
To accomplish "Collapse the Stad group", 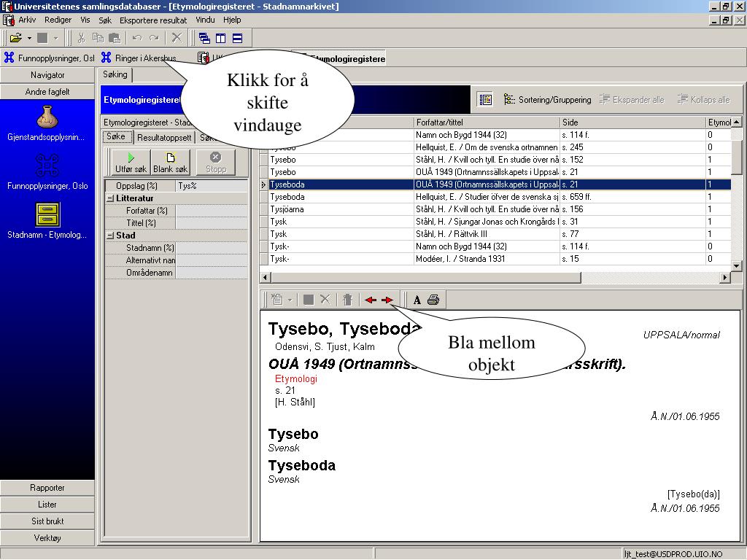I will [x=111, y=236].
